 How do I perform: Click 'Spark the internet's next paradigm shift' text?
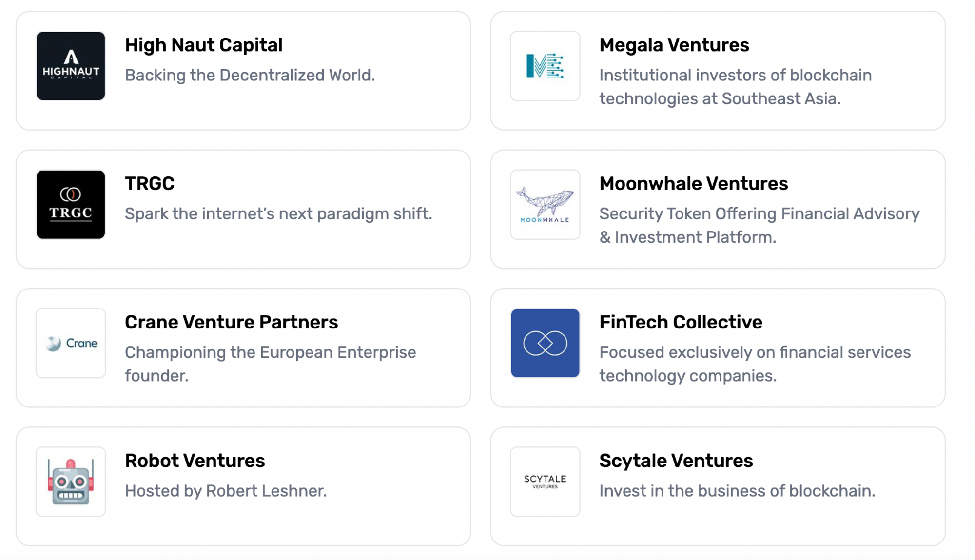tap(278, 213)
